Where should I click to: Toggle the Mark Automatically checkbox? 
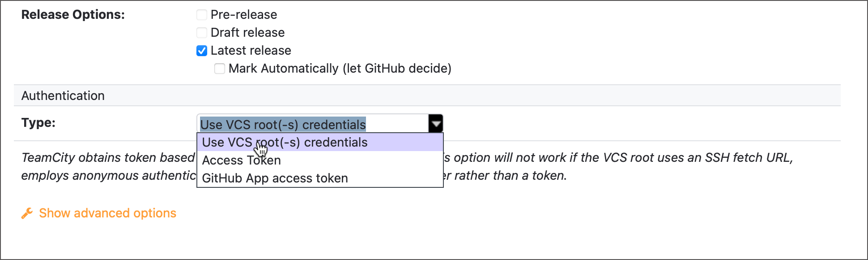[220, 69]
